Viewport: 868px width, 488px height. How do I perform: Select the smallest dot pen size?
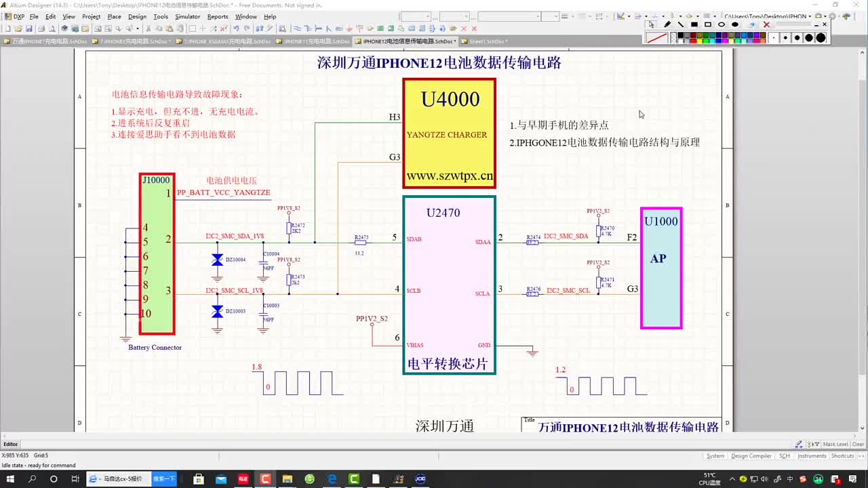pyautogui.click(x=774, y=38)
